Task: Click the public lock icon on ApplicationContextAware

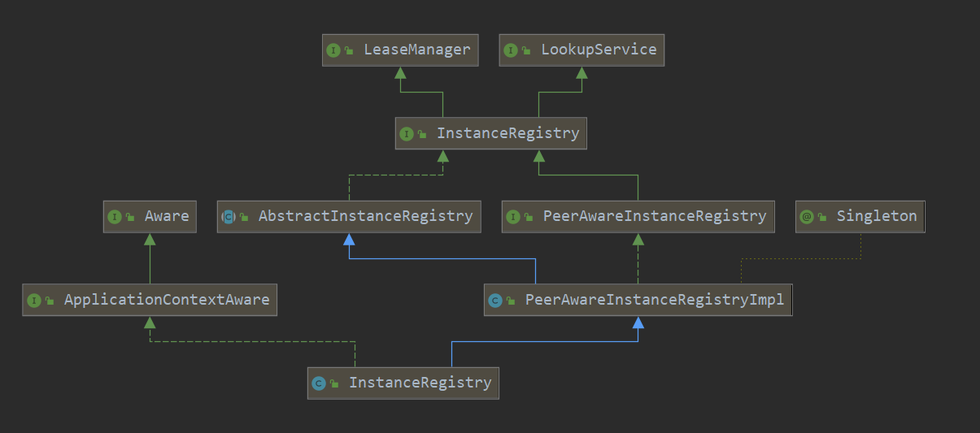Action: click(50, 301)
